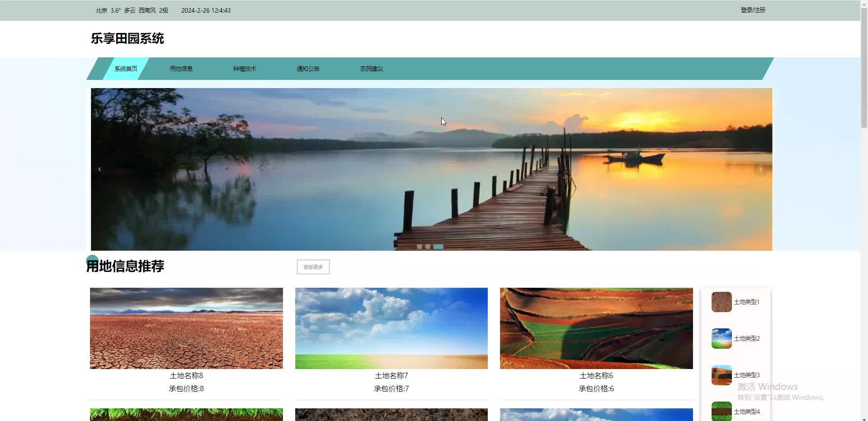The width and height of the screenshot is (868, 421).
Task: Click the active third carousel indicator
Action: [439, 247]
